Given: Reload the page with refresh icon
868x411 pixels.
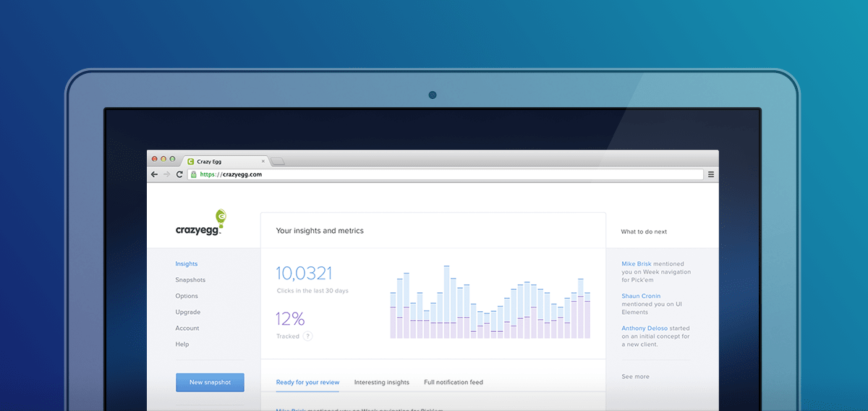Looking at the screenshot, I should pyautogui.click(x=179, y=174).
